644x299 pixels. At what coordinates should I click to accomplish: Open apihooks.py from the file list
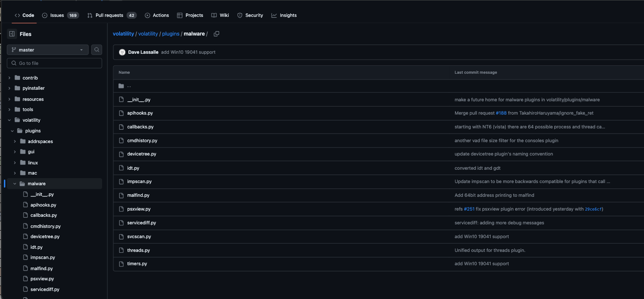coord(140,113)
